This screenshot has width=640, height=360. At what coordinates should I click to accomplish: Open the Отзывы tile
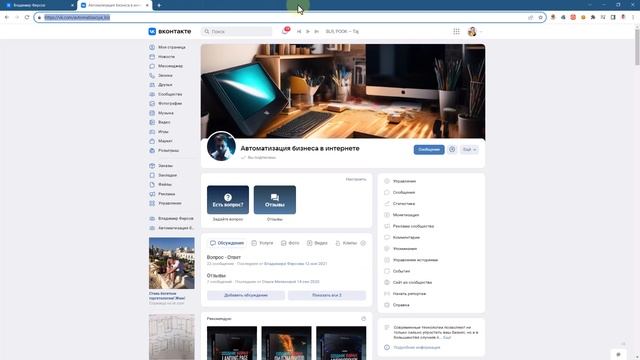275,200
